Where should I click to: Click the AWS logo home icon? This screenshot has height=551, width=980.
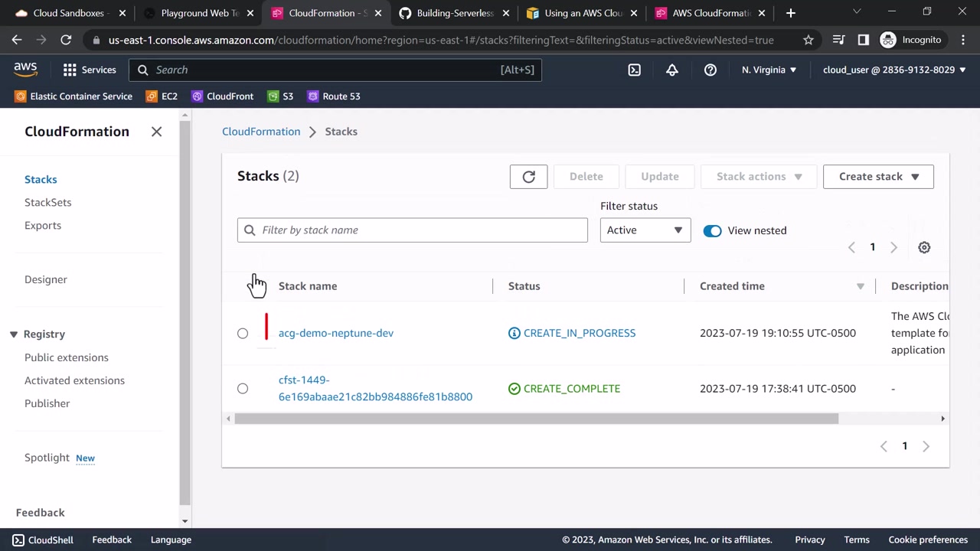coord(25,70)
